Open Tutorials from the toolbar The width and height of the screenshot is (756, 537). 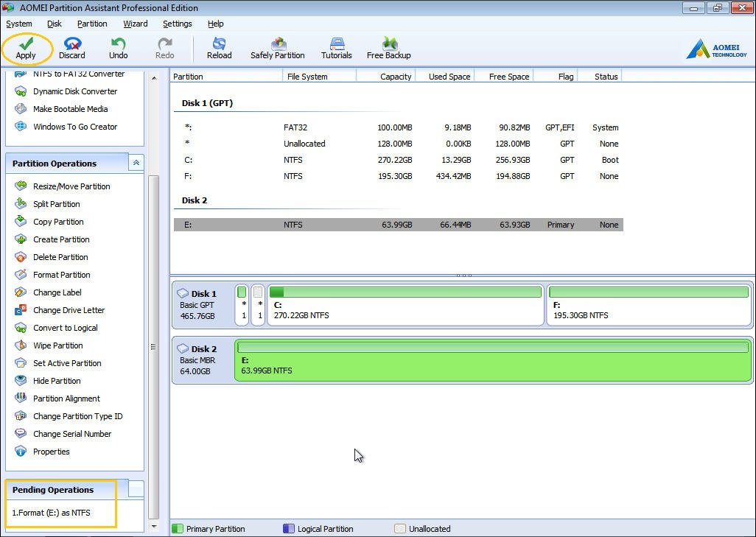(336, 48)
